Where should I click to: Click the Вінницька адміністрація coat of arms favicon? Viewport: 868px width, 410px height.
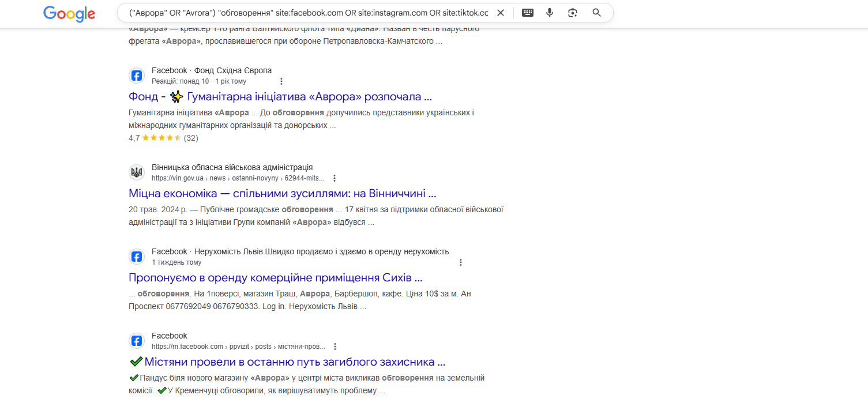point(137,172)
